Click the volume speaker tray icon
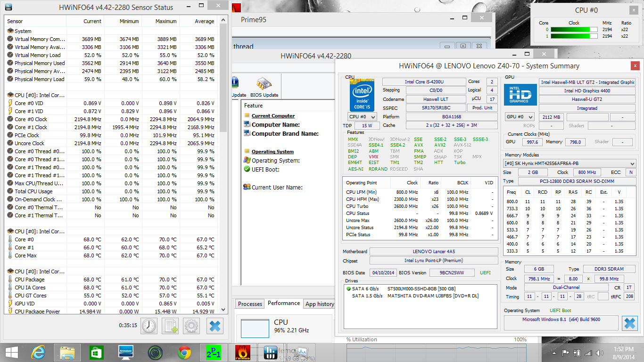 [x=600, y=353]
